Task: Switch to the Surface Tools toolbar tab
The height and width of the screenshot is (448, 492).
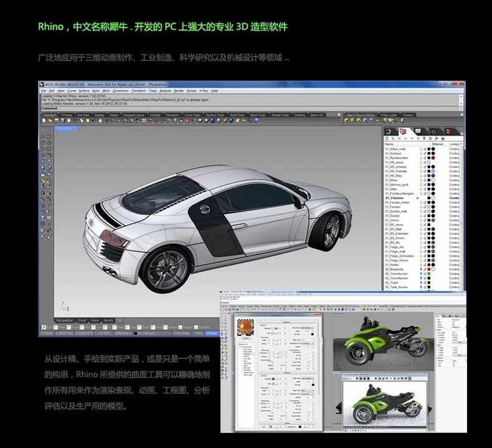Action: click(x=215, y=115)
